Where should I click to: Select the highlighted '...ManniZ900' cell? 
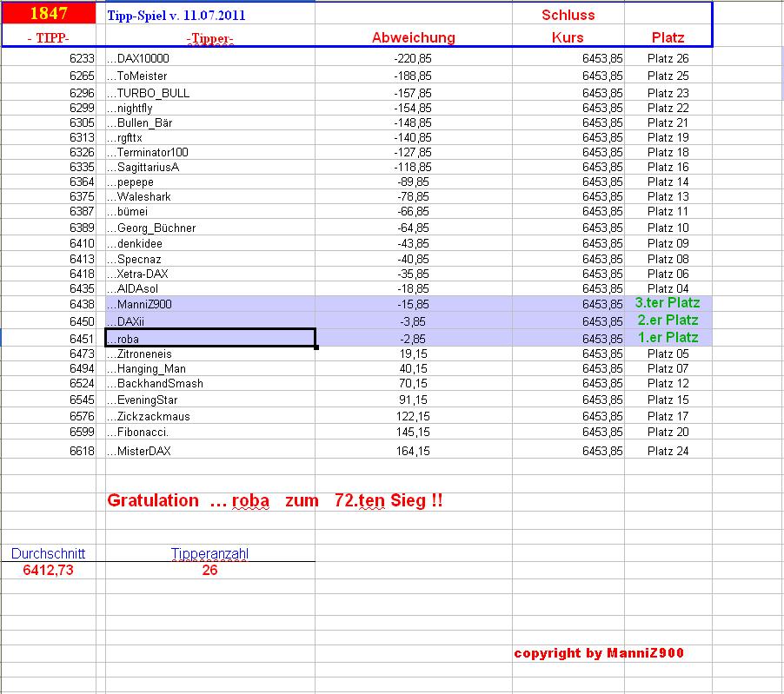point(210,304)
